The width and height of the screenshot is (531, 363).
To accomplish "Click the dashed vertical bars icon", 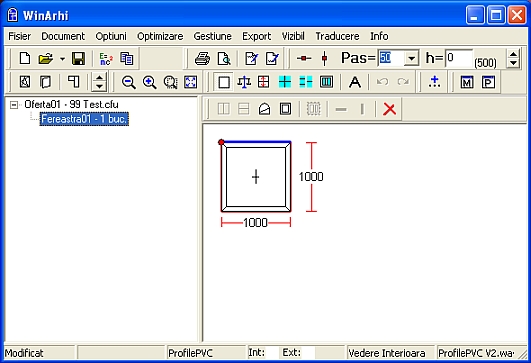I will pos(314,109).
